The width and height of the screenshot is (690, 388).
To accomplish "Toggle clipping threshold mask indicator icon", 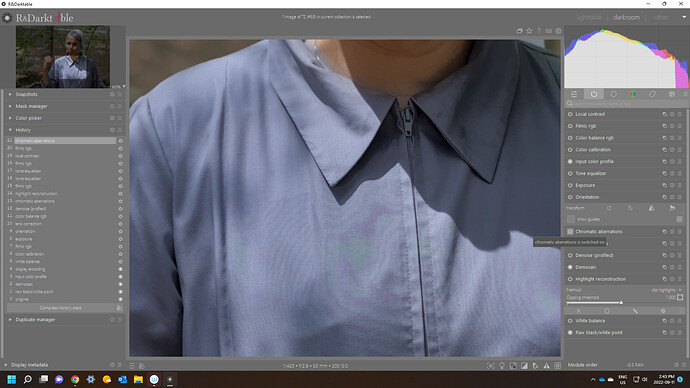I will tap(680, 298).
